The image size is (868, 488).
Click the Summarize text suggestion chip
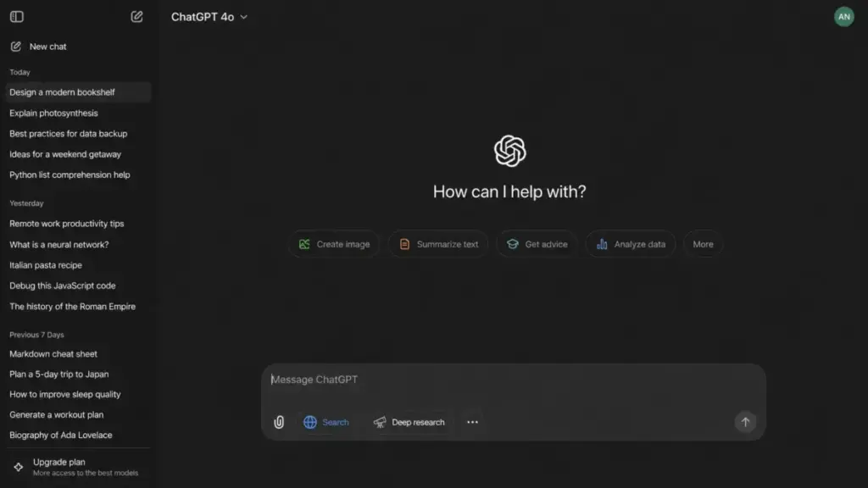pos(438,244)
